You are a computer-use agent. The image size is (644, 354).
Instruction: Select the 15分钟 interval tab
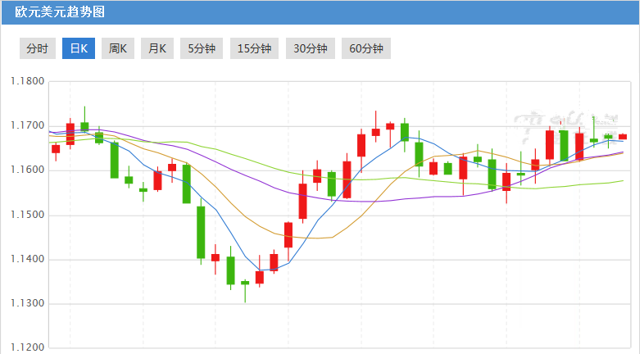click(254, 48)
